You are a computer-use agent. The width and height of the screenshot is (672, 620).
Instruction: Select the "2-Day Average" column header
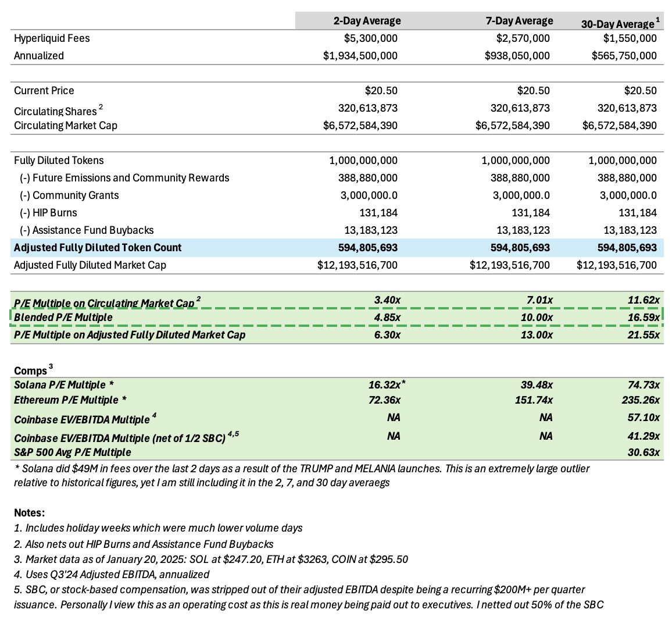[x=367, y=21]
